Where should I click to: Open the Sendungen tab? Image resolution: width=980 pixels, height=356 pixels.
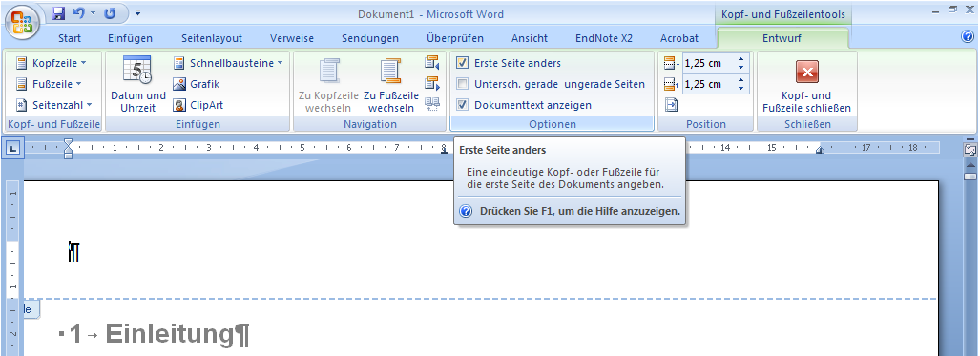point(370,38)
